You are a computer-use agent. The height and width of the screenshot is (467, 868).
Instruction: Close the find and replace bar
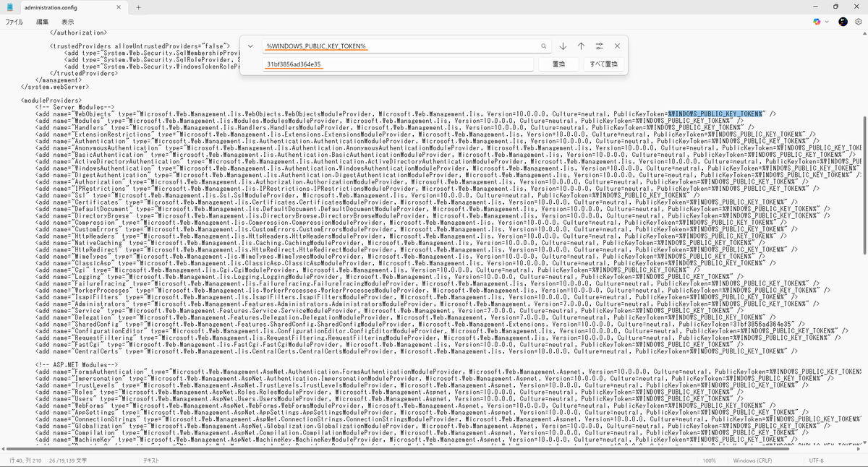(617, 46)
